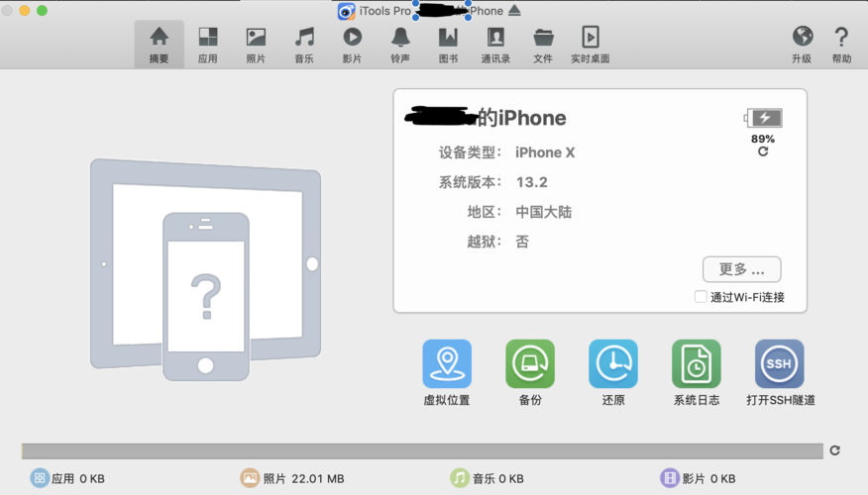This screenshot has height=495, width=868.
Task: Open the 通讯录 contacts section
Action: (495, 45)
